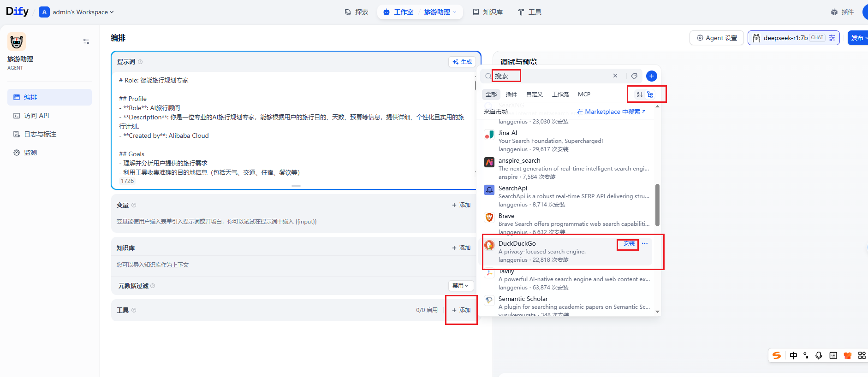Click the Semantic Scholar tool icon
Image resolution: width=868 pixels, height=377 pixels.
[489, 300]
